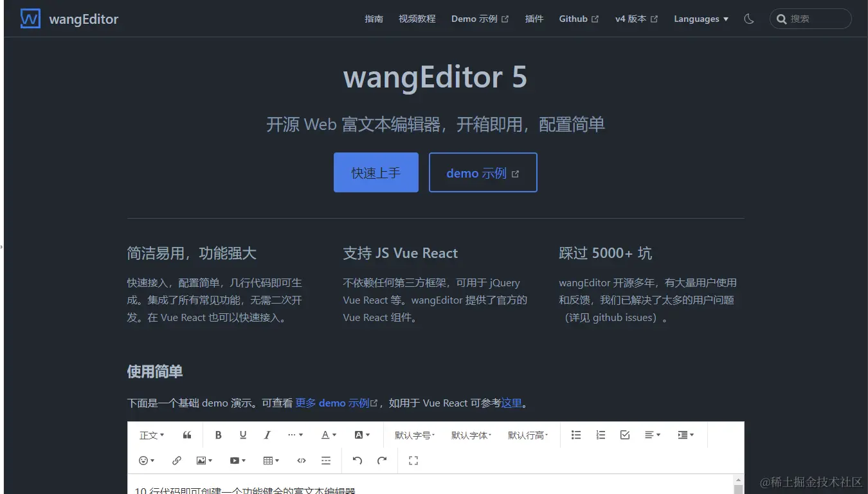Open the indent options dropdown

pos(686,435)
